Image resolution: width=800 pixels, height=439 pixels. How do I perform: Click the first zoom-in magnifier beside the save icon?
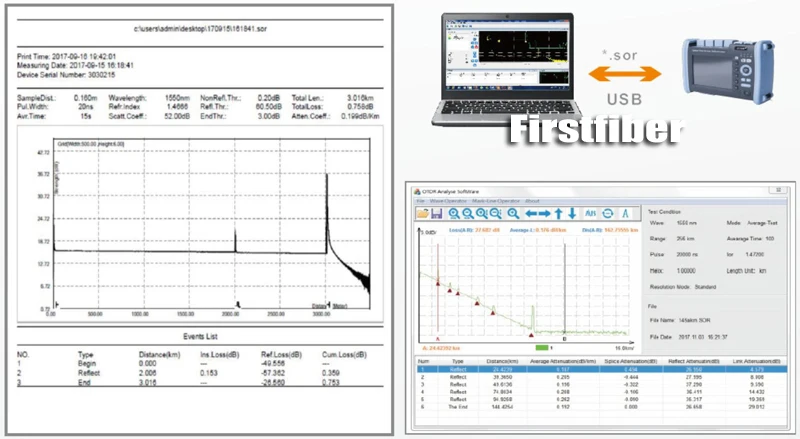(x=454, y=213)
